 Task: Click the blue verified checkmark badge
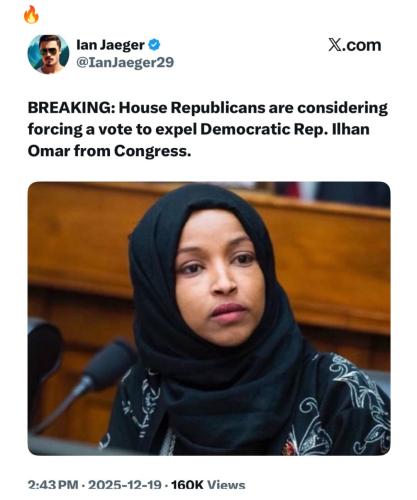154,45
